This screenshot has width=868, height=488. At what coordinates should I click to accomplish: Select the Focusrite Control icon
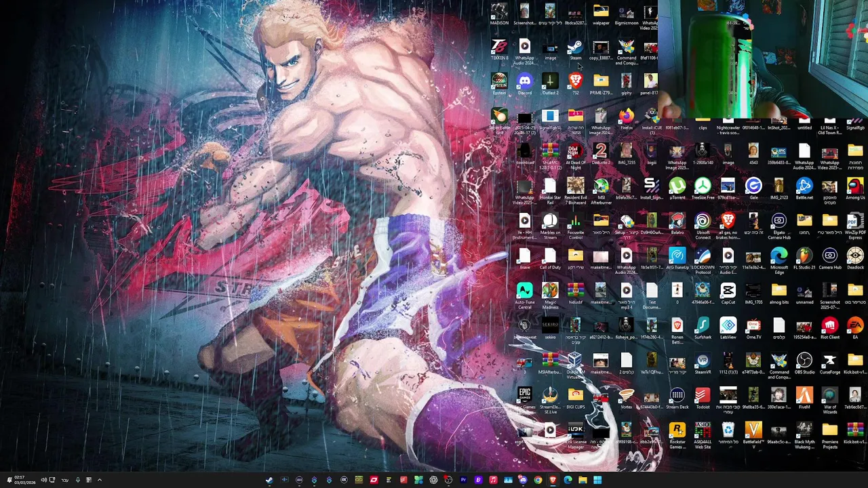point(575,226)
